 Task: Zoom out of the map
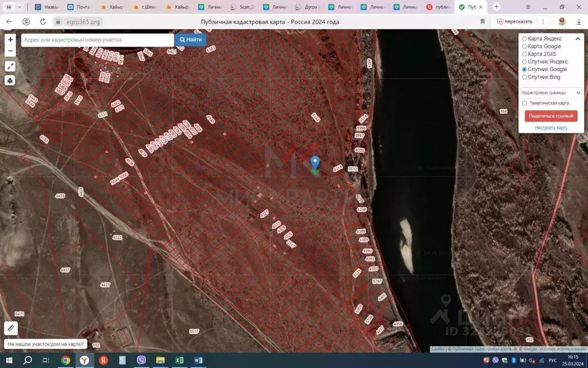10,51
